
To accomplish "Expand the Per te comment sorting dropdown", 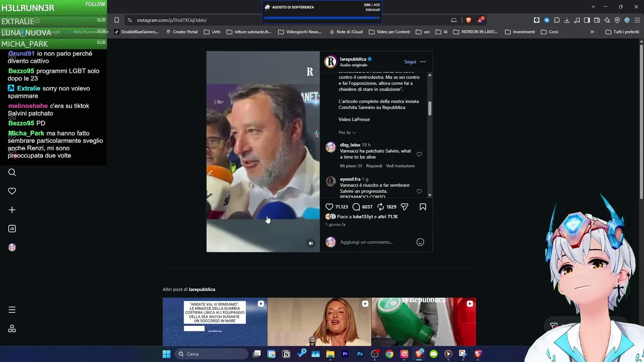I will pos(347,133).
